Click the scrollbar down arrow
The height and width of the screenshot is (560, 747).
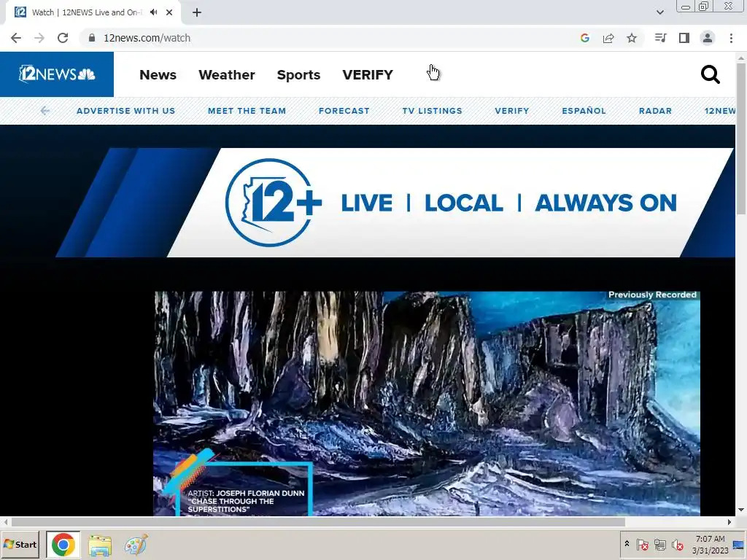741,510
